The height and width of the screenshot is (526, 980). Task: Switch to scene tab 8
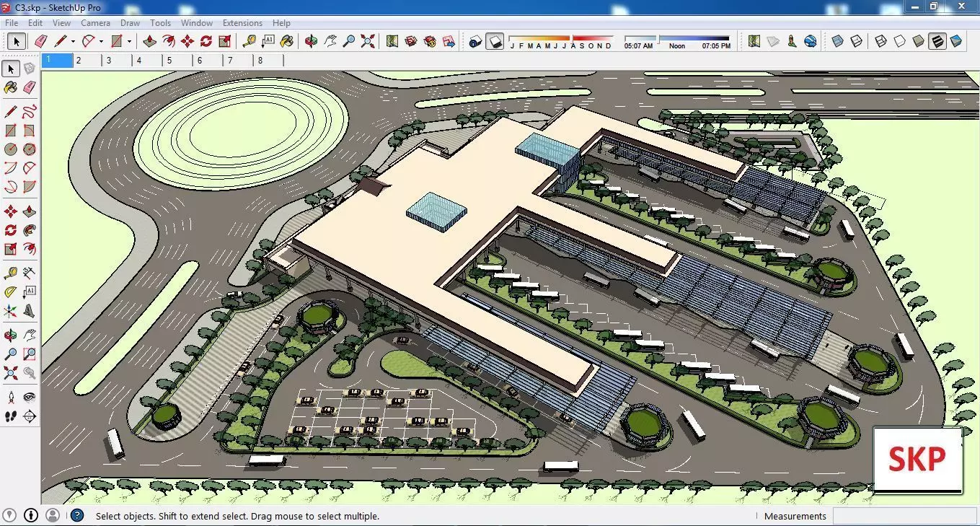pos(269,61)
